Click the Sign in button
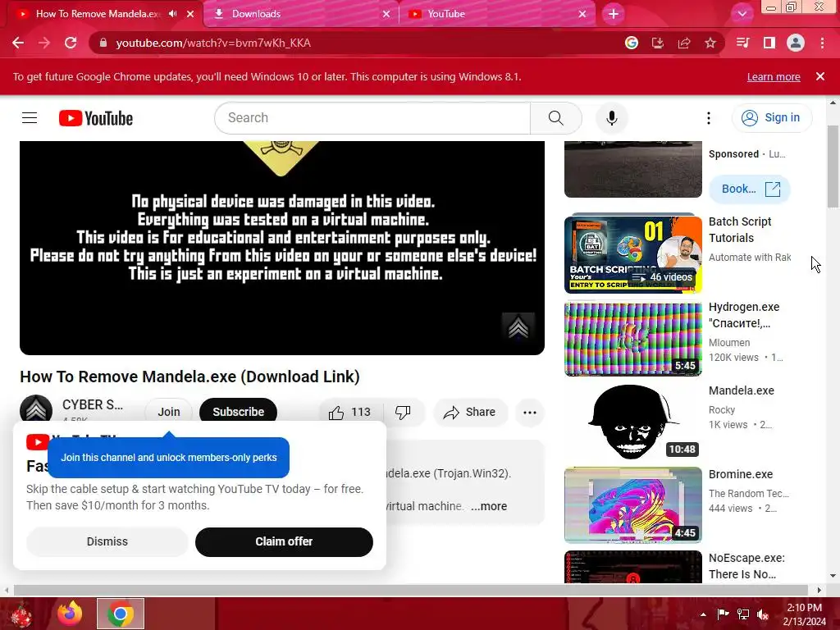 772,118
